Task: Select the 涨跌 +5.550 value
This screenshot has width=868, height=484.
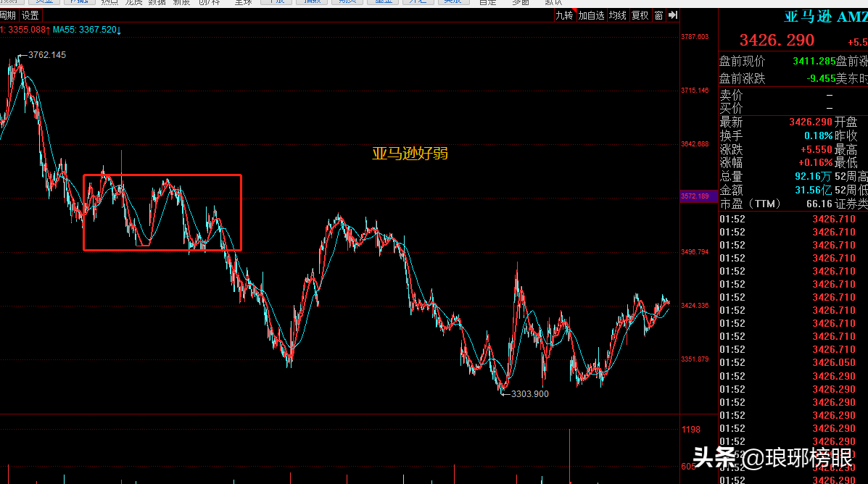Action: [x=817, y=149]
